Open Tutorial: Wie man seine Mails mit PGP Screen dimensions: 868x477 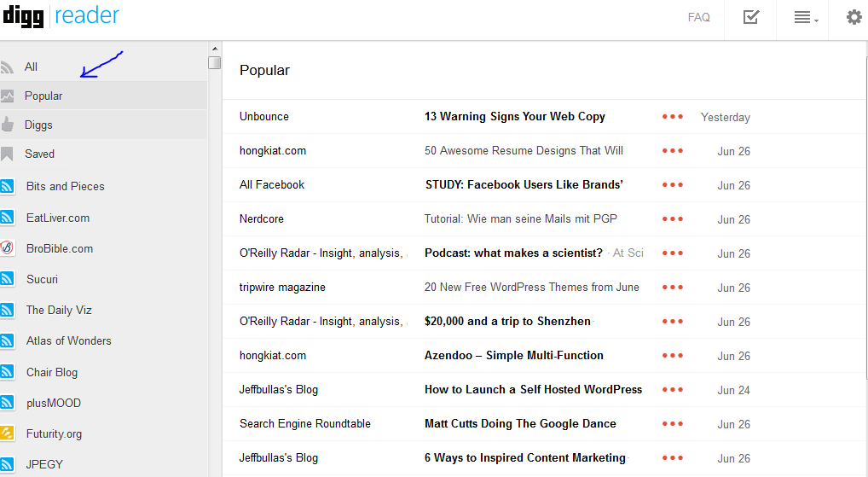520,218
